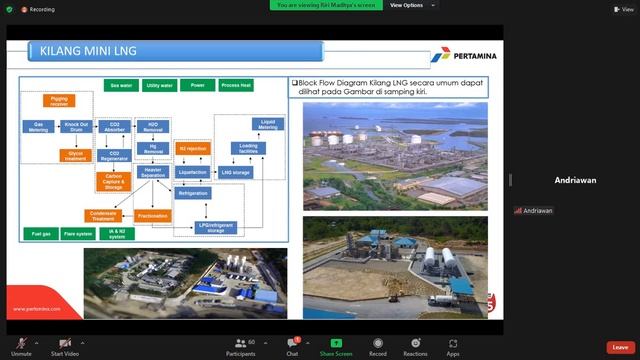Click the Process Heat green block
The image size is (640, 360).
click(x=236, y=85)
